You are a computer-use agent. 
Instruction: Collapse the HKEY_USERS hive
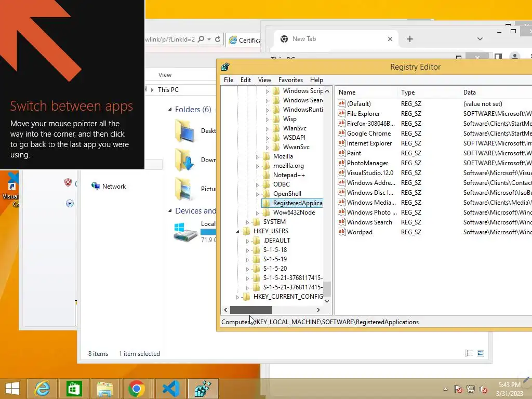coord(237,232)
